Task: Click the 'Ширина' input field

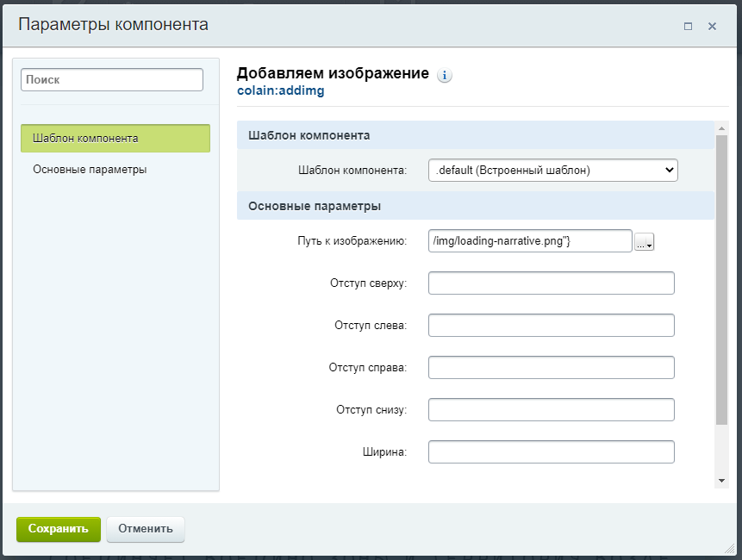Action: 551,452
